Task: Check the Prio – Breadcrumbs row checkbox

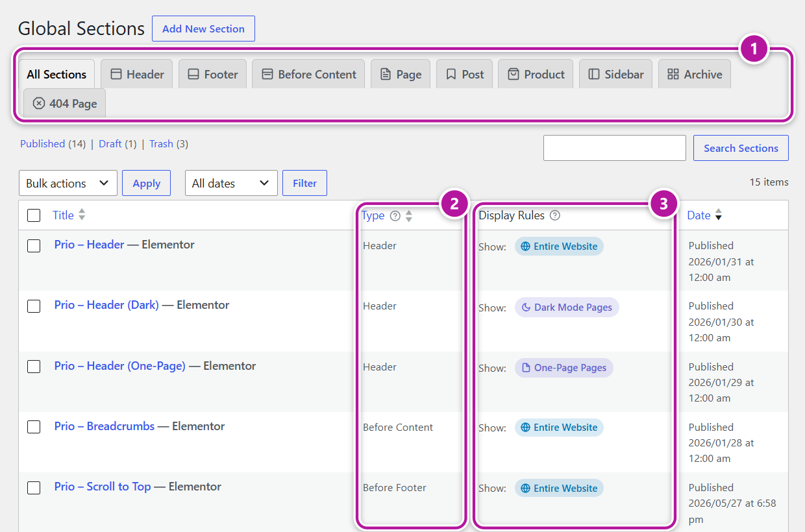Action: (x=34, y=427)
